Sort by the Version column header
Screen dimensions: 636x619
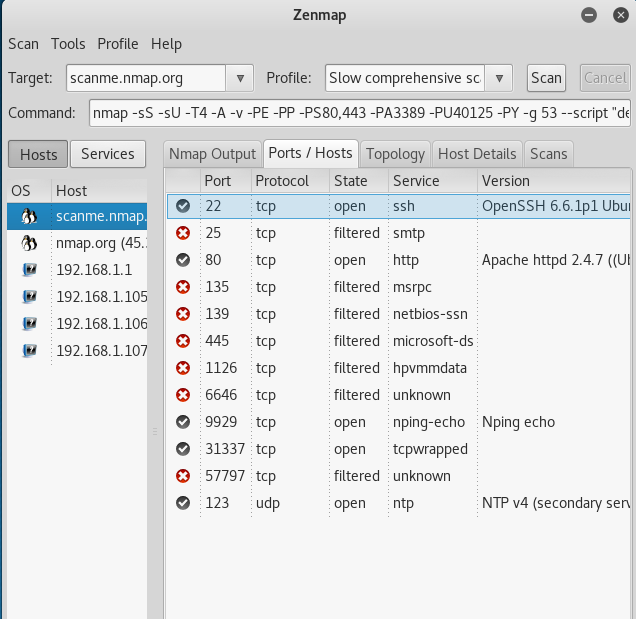[554, 181]
